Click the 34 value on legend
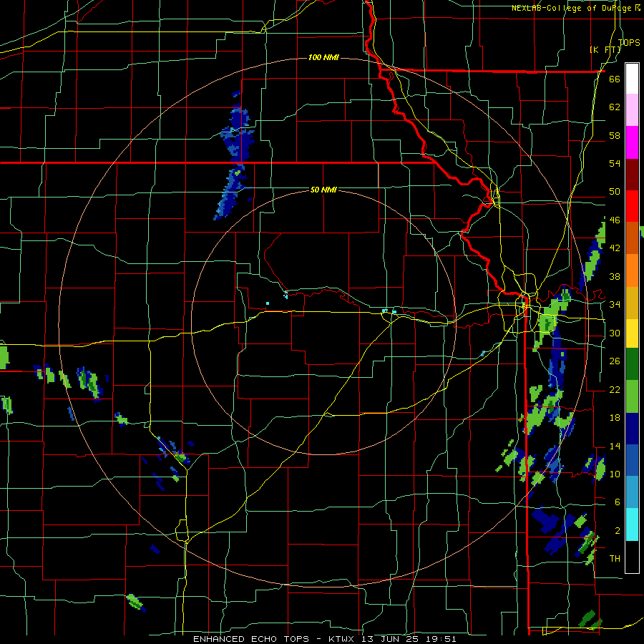Image resolution: width=644 pixels, height=644 pixels. click(x=615, y=305)
